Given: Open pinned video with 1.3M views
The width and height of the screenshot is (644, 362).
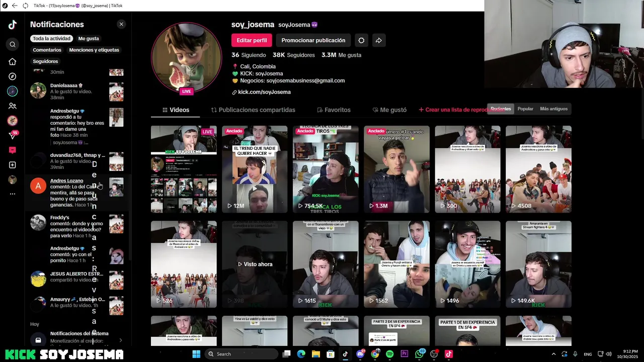Looking at the screenshot, I should (396, 169).
